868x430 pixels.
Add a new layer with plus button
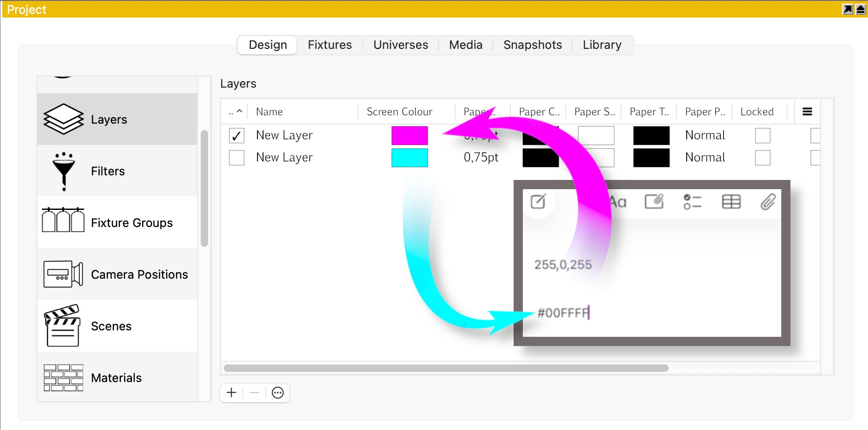(x=232, y=393)
